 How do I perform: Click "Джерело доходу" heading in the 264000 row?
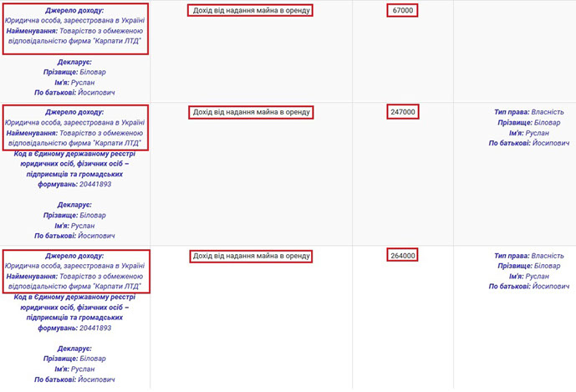tap(74, 256)
